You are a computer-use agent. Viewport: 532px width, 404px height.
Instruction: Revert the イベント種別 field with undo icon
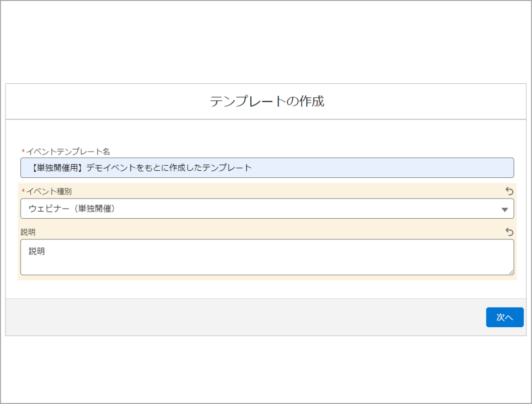tap(509, 191)
